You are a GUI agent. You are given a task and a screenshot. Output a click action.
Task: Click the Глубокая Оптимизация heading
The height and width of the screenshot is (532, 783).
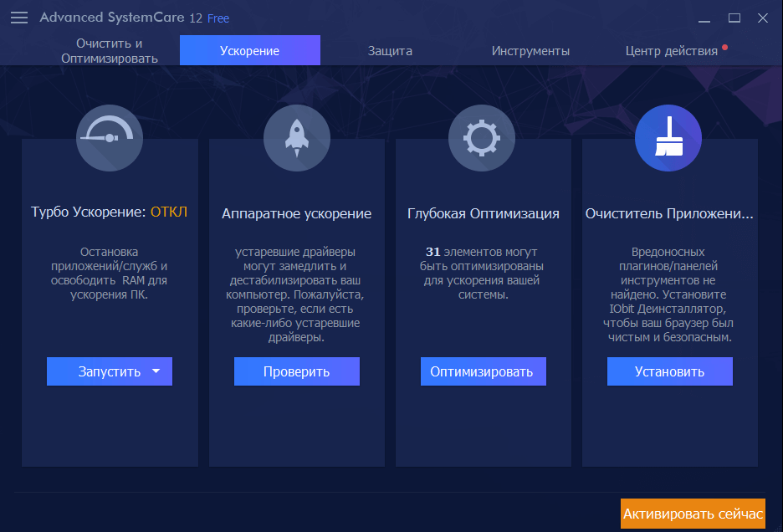(484, 213)
